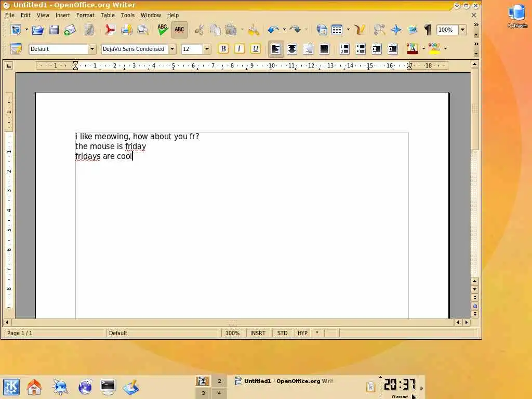Expand the font size 12 dropdown
The width and height of the screenshot is (532, 399).
pos(207,49)
